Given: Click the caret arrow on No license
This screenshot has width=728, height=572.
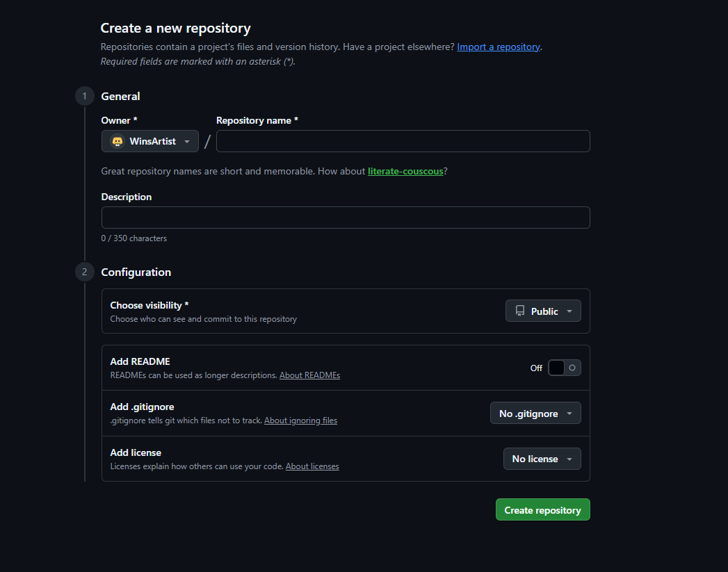Looking at the screenshot, I should (x=569, y=459).
